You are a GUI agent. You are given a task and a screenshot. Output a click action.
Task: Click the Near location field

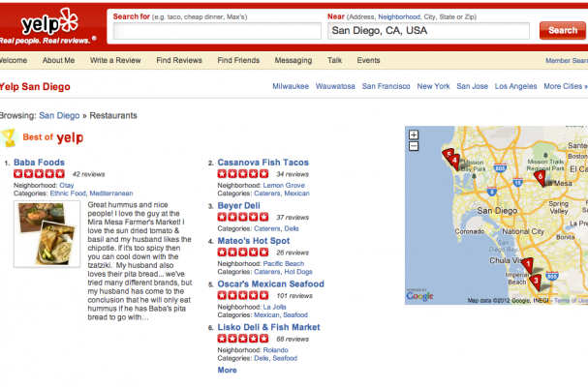(x=428, y=31)
